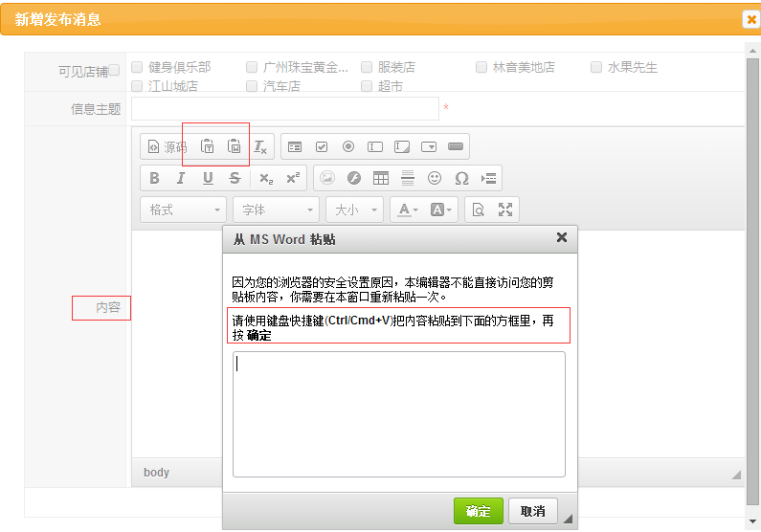Open the 源码 source view button

tap(167, 146)
